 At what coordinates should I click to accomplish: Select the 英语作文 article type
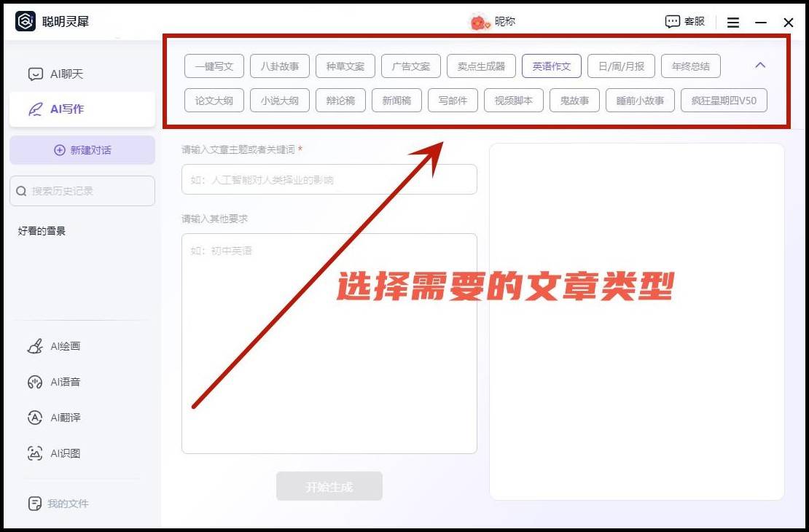[552, 66]
